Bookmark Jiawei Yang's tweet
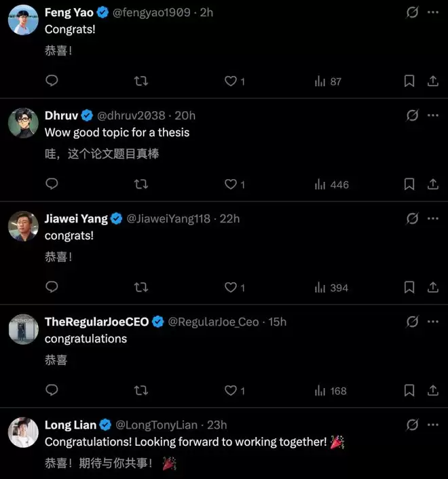The width and height of the screenshot is (448, 479). coord(409,287)
